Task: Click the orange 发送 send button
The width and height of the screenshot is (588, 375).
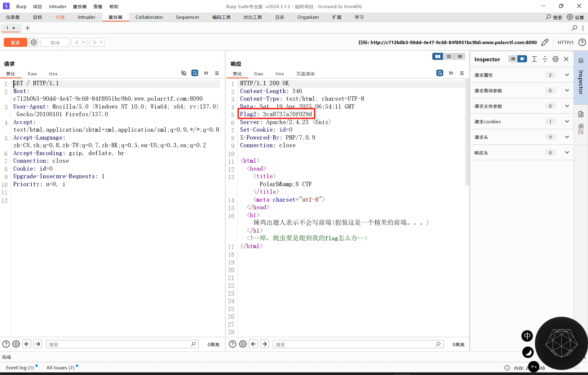Action: [x=15, y=42]
